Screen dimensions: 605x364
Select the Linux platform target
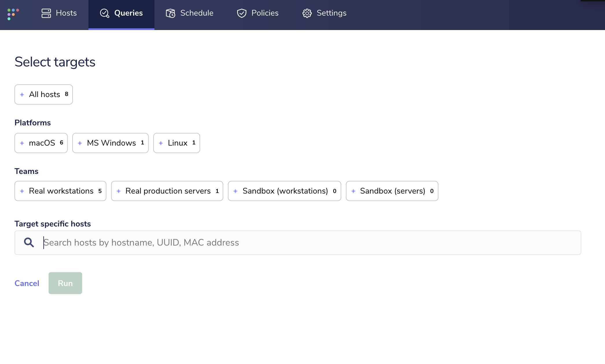pos(176,143)
